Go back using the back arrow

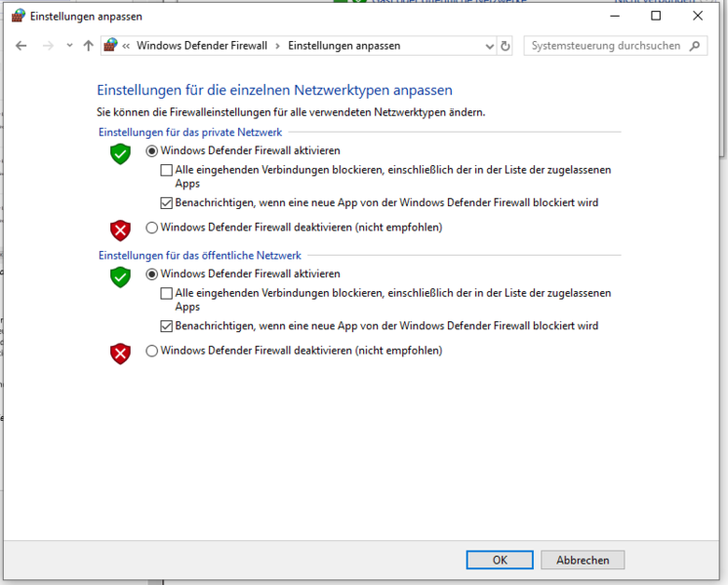(x=20, y=46)
